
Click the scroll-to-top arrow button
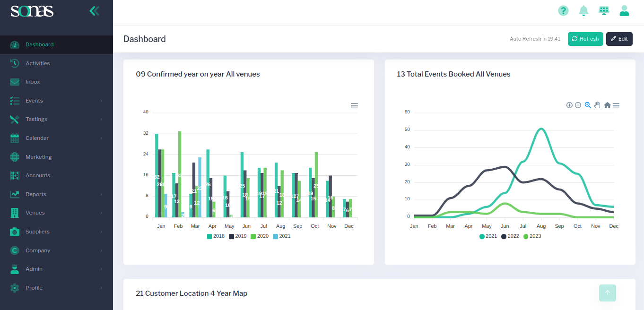coord(608,293)
